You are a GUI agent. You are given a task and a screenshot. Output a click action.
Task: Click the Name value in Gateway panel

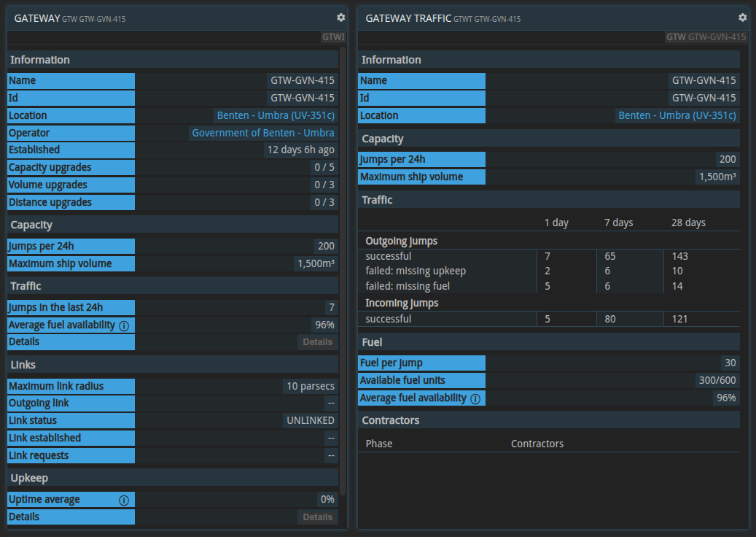(x=303, y=80)
